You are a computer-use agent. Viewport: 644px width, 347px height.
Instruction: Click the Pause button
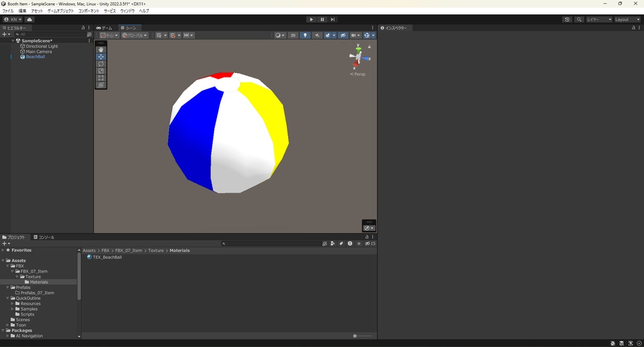click(x=322, y=20)
